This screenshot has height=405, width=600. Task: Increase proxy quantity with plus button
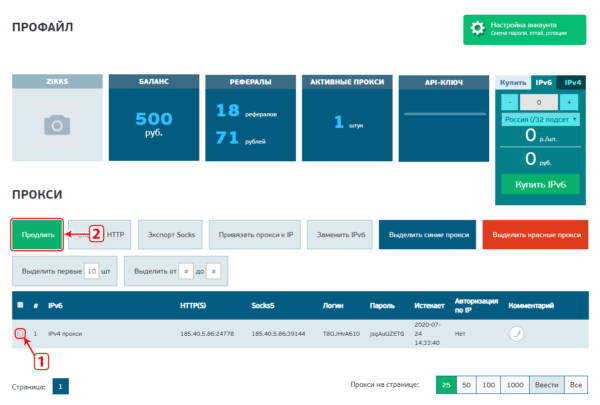pos(569,102)
